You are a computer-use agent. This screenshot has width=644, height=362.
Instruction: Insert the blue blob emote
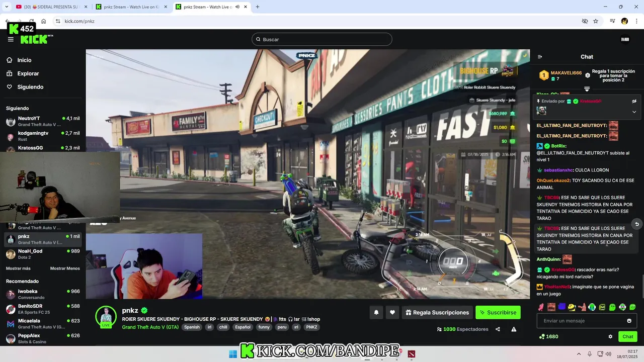561,307
